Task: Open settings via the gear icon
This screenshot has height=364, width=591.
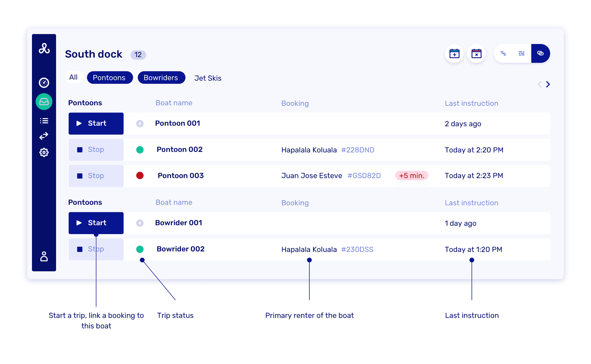Action: [x=44, y=152]
